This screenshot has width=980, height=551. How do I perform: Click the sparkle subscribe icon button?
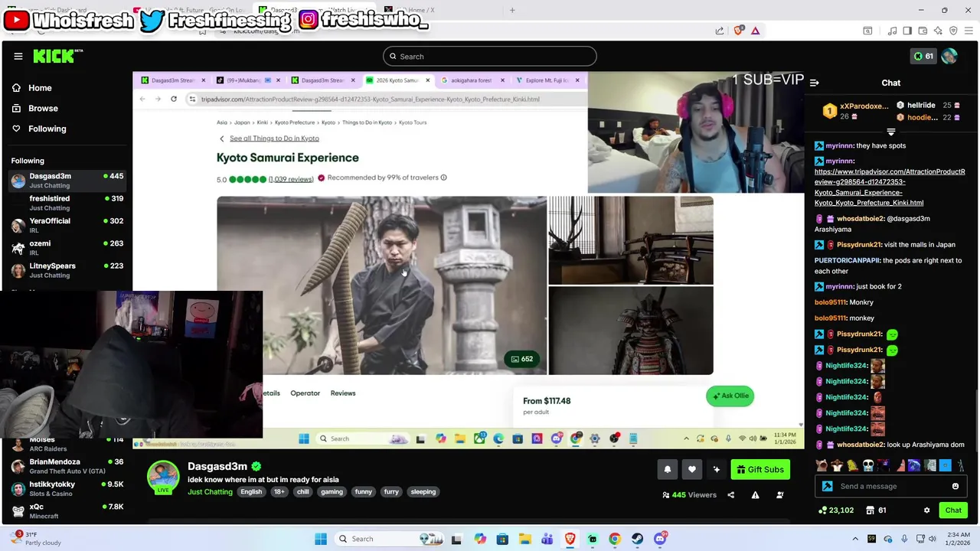(717, 470)
